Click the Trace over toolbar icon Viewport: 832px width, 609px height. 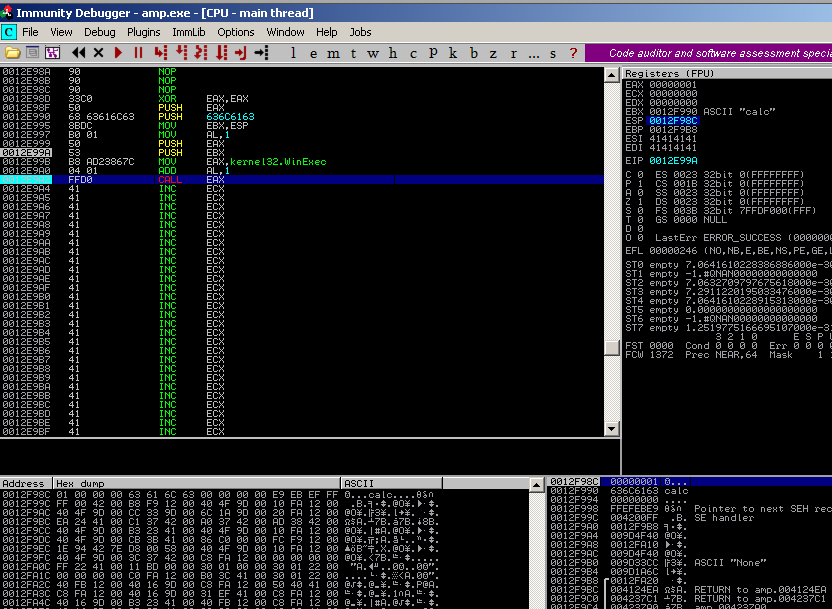coord(221,53)
